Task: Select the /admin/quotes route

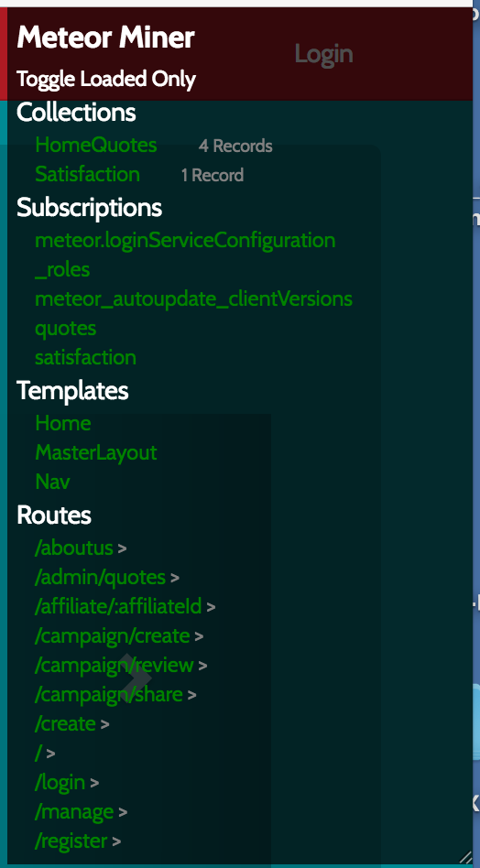Action: (100, 578)
